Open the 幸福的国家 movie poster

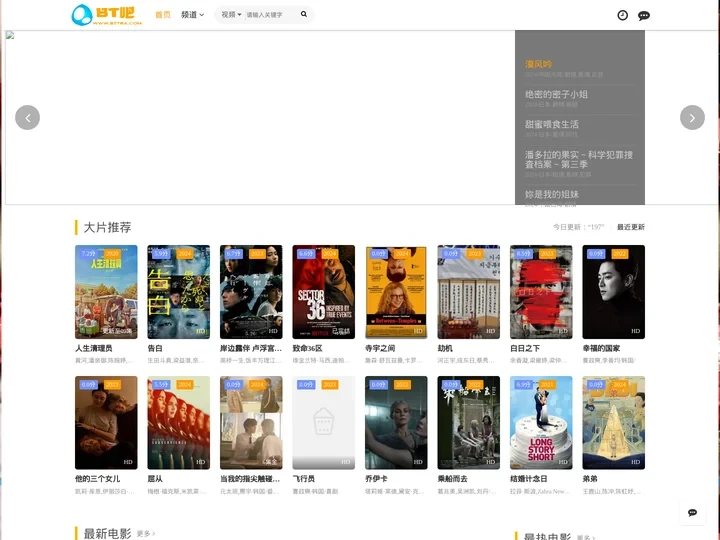613,292
